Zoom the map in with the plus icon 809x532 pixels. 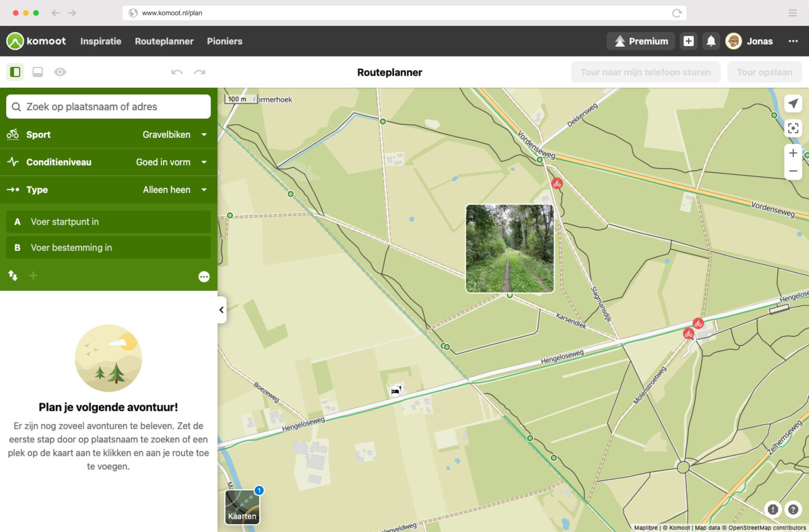(793, 153)
